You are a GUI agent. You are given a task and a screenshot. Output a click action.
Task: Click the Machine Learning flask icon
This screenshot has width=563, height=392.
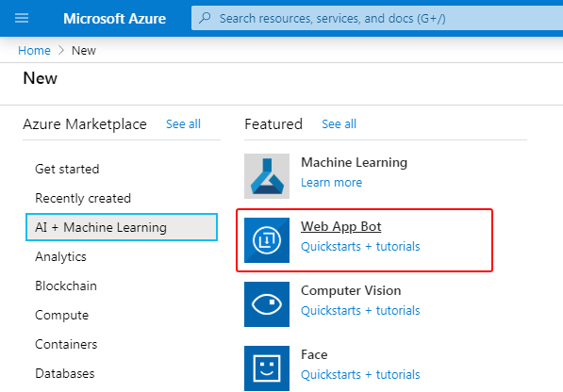267,176
